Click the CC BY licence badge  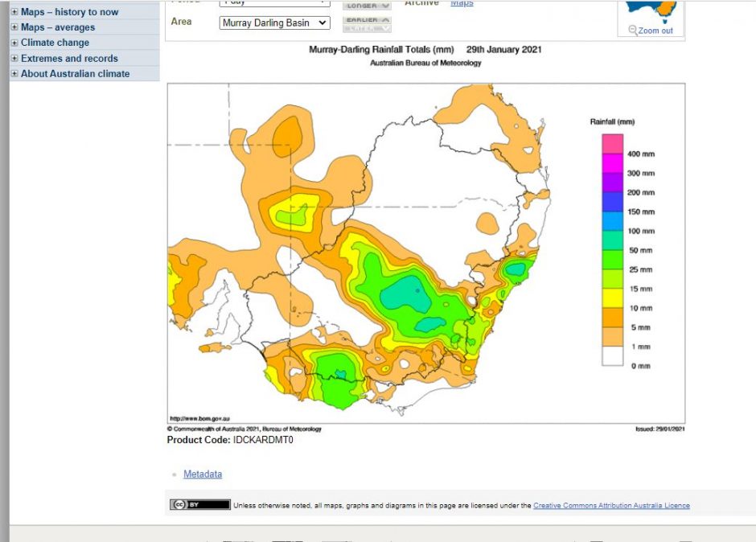pyautogui.click(x=200, y=504)
